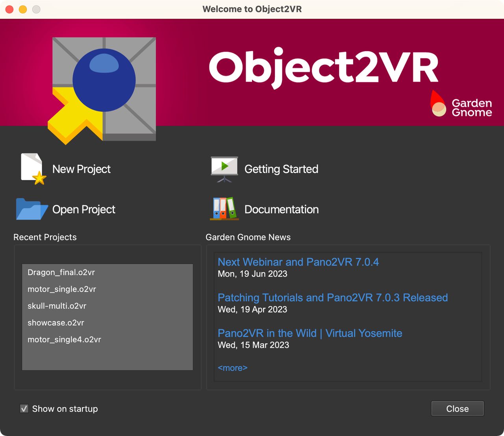Click the Getting Started presentation icon
Image resolution: width=504 pixels, height=436 pixels.
coord(224,169)
